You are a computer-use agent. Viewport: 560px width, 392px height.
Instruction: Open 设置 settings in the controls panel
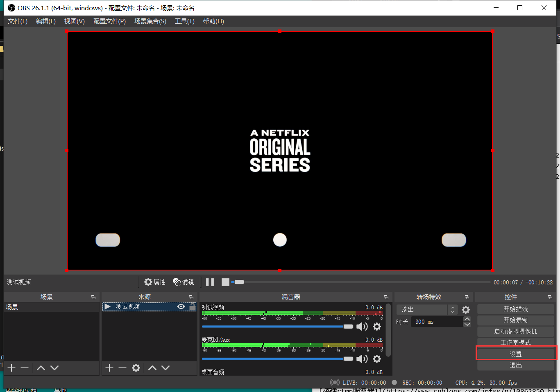point(515,354)
